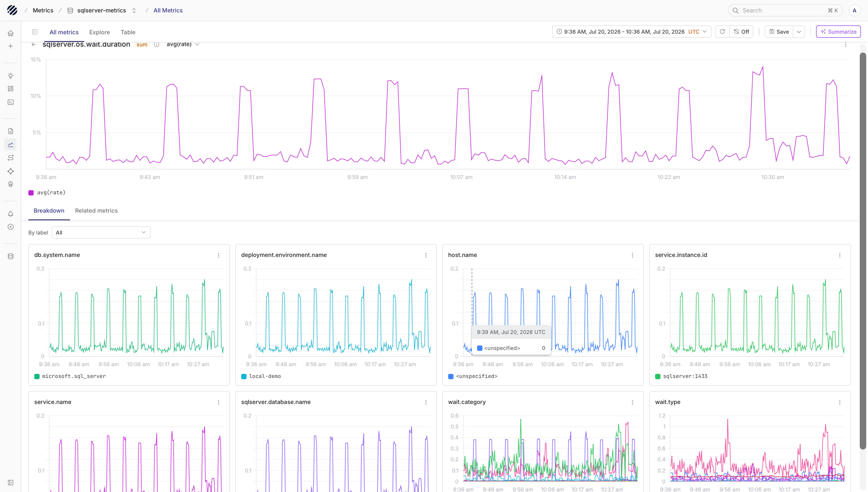Open the Logs document icon in sidebar

click(10, 131)
